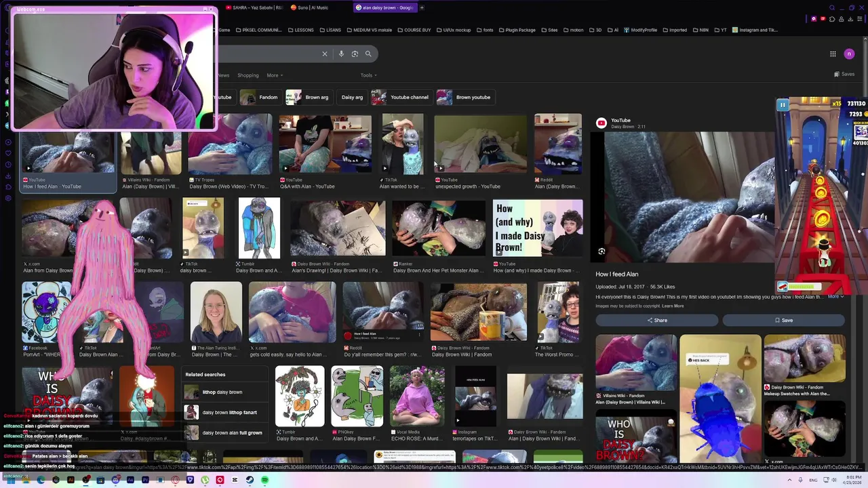Search inside image with Lens icon on preview

tap(601, 251)
